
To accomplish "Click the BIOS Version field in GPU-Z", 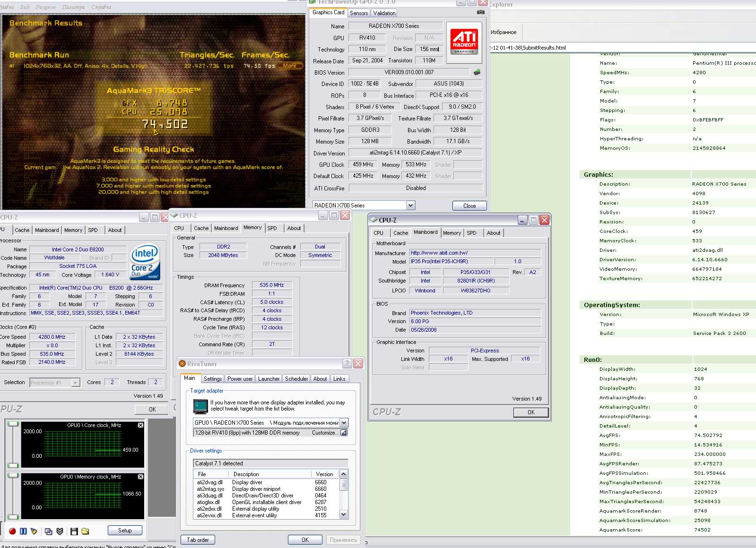I will point(409,72).
